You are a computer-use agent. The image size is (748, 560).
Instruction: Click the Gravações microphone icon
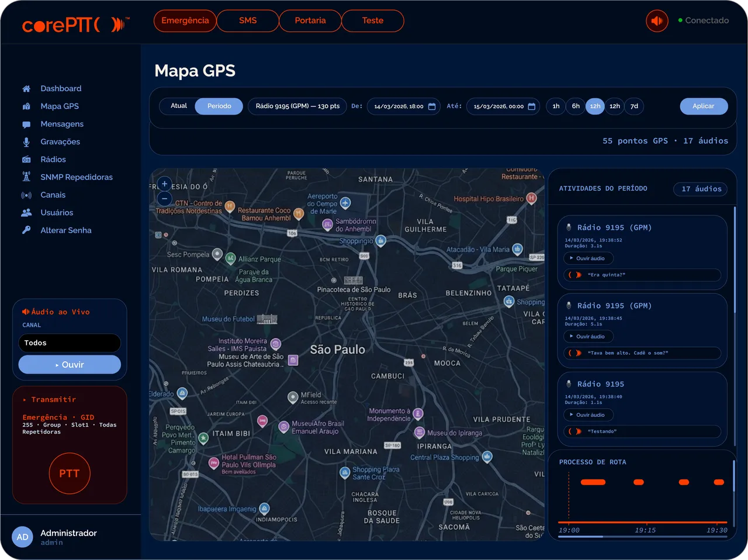26,142
